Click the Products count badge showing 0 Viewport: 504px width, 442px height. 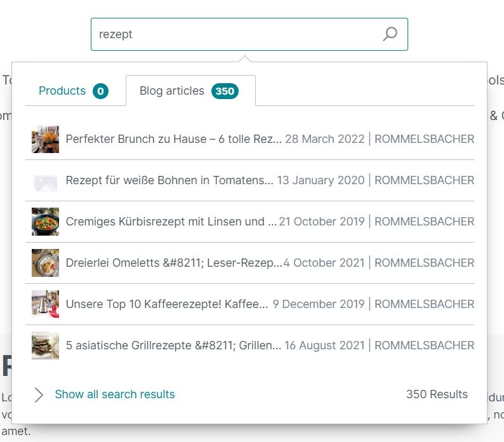100,91
